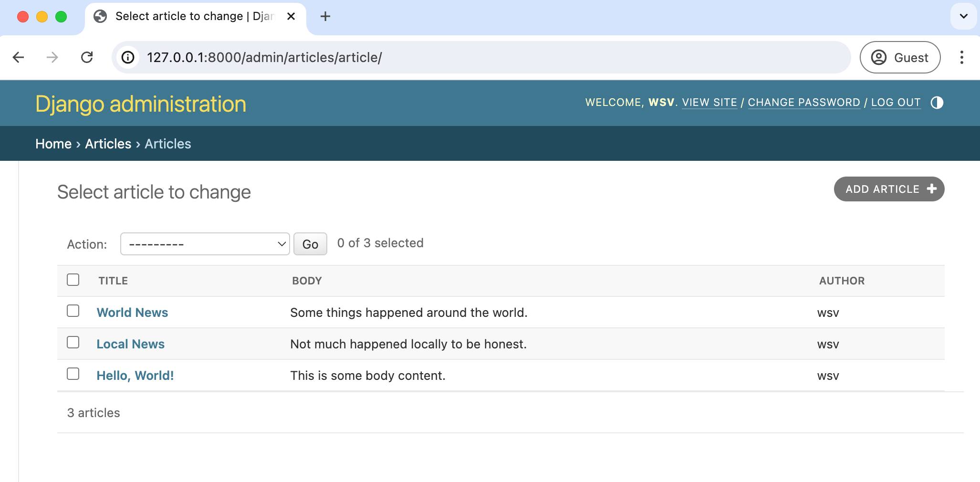Click the '0 of 3 selected' counter
This screenshot has height=482, width=980.
[x=380, y=243]
